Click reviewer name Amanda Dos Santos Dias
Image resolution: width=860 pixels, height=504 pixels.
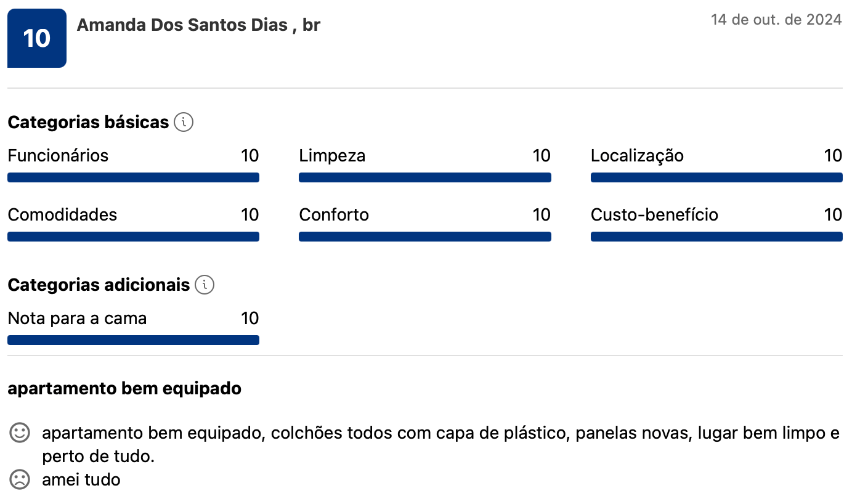(x=182, y=25)
